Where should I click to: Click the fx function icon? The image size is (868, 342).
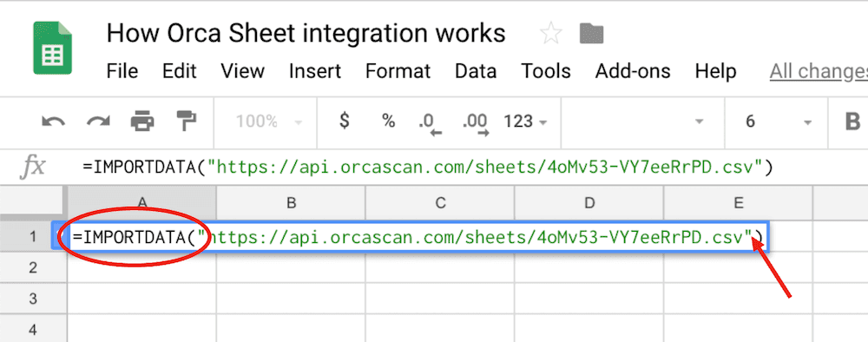tap(33, 167)
